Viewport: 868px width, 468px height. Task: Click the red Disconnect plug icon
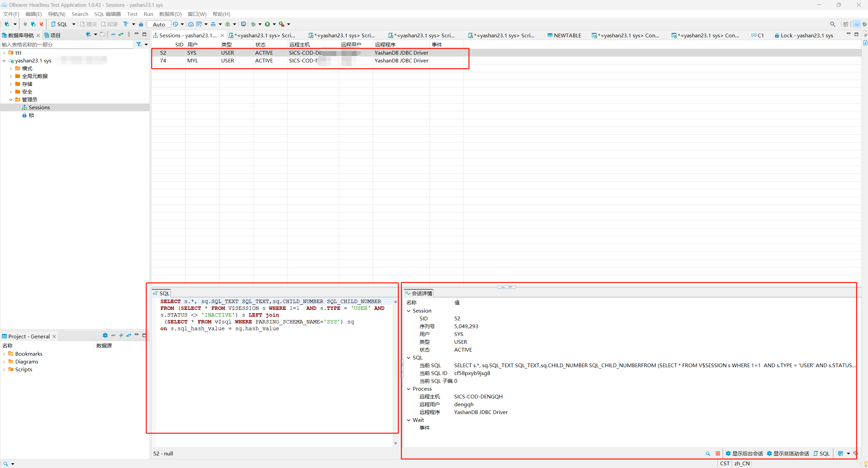pos(41,24)
